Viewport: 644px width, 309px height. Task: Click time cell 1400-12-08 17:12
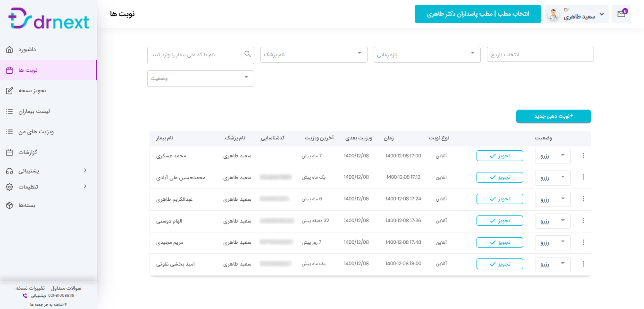coord(403,177)
